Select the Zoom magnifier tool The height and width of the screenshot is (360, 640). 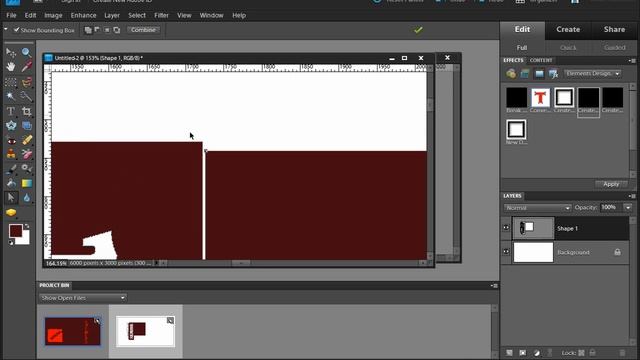pos(27,53)
